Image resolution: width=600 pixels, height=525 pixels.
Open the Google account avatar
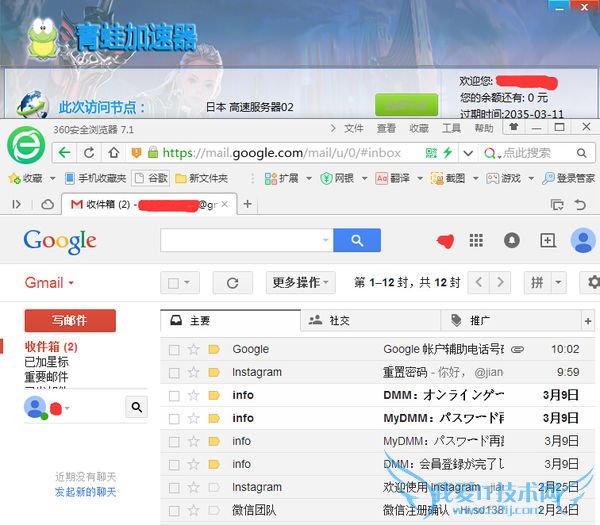click(583, 241)
